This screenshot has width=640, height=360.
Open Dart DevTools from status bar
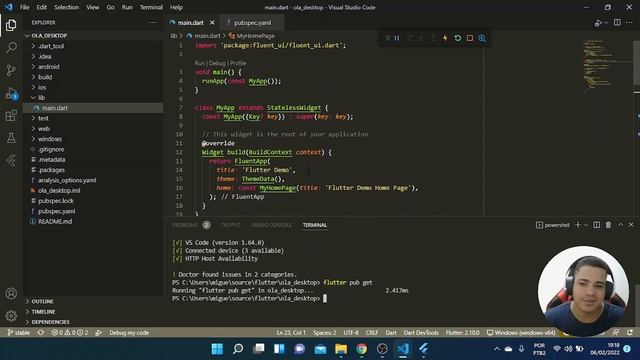[x=421, y=333]
